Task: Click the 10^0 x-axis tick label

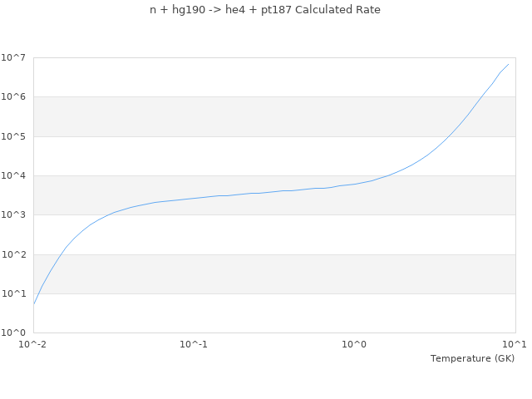Action: pos(354,344)
